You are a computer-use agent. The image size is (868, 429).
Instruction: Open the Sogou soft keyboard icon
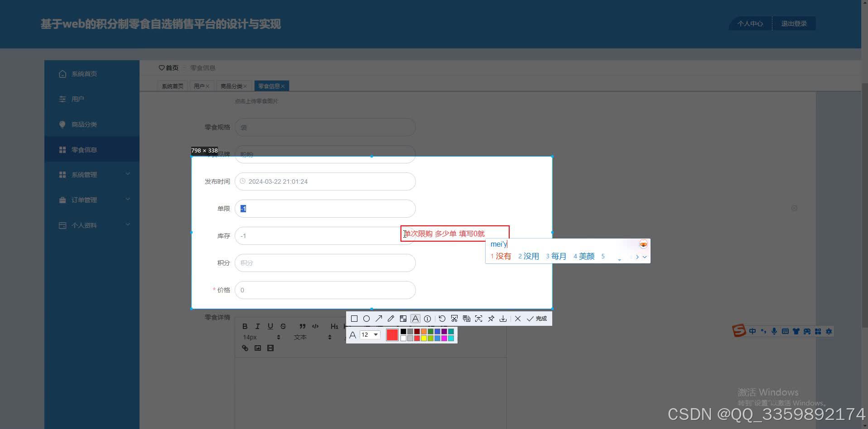pyautogui.click(x=785, y=331)
